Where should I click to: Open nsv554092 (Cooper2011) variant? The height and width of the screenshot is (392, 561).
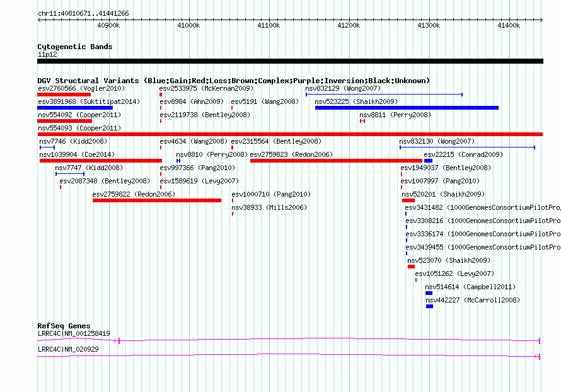click(x=79, y=115)
